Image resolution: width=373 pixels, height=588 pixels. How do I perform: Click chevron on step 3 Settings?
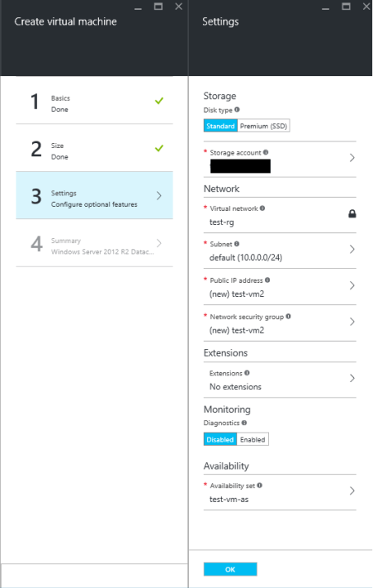pyautogui.click(x=160, y=195)
